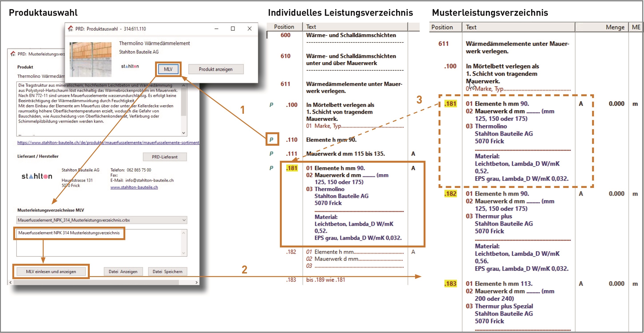Click the description box scroll-up arrow

coord(184,85)
